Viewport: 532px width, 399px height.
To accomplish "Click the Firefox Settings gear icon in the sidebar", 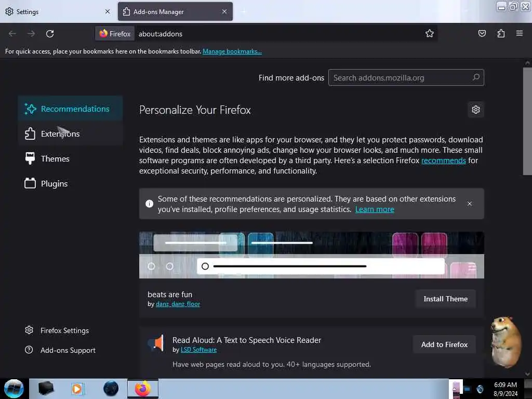I will (29, 330).
